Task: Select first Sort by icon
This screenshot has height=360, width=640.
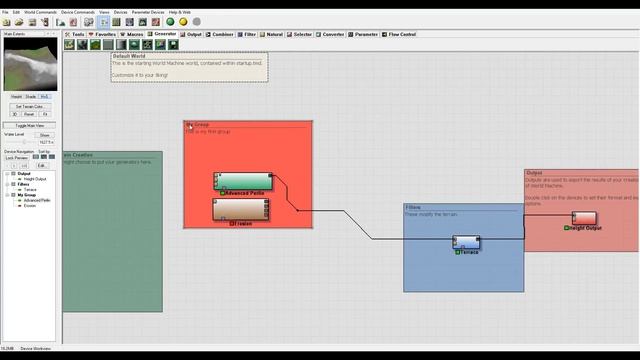Action: click(36, 157)
